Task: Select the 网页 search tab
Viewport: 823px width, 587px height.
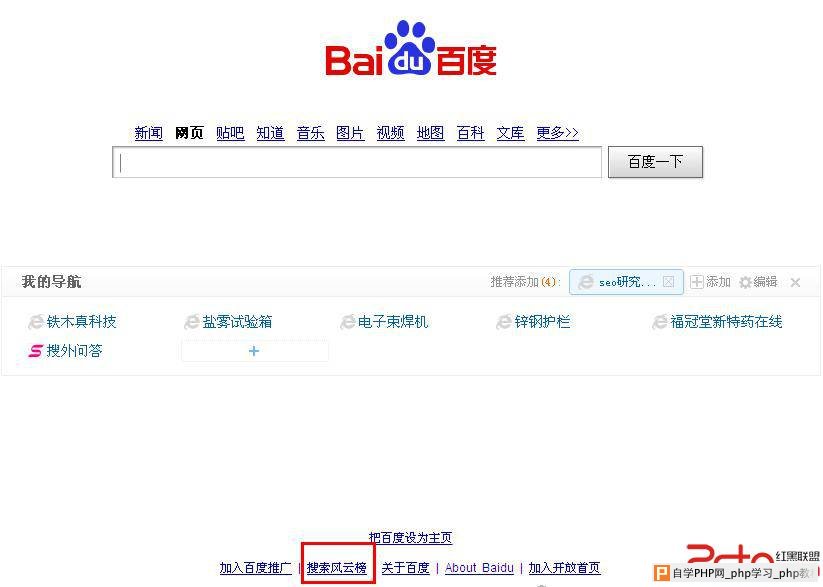Action: click(x=189, y=133)
